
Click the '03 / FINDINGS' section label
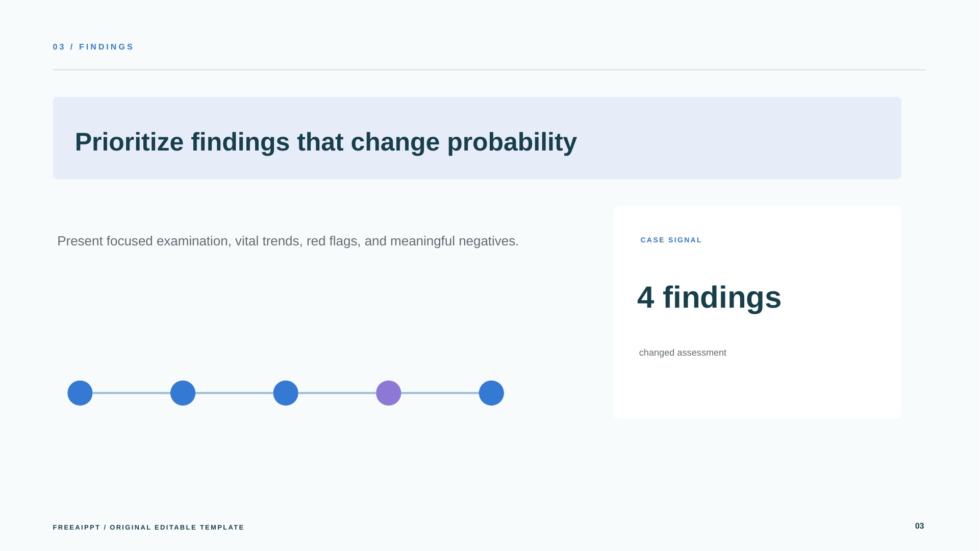pyautogui.click(x=93, y=47)
